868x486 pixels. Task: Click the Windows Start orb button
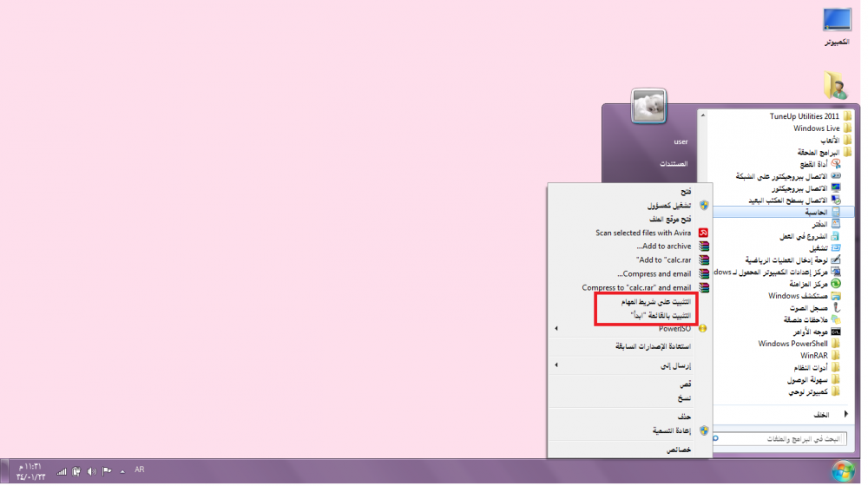click(841, 470)
